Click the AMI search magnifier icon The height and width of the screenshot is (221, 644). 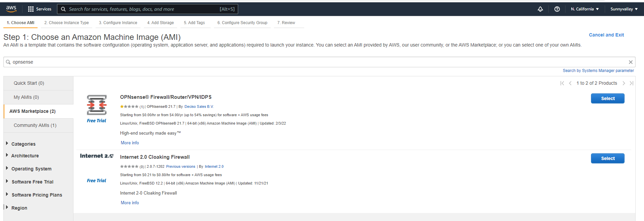click(x=8, y=62)
